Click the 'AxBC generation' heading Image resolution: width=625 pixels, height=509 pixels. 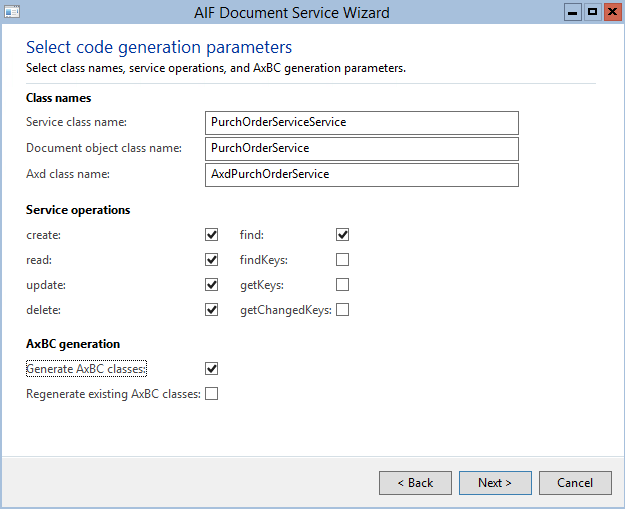click(x=73, y=344)
